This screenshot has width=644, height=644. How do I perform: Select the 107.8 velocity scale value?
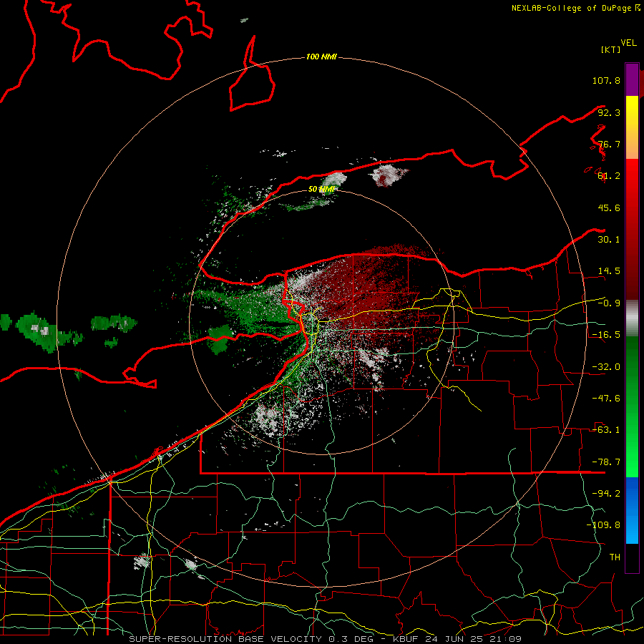606,80
